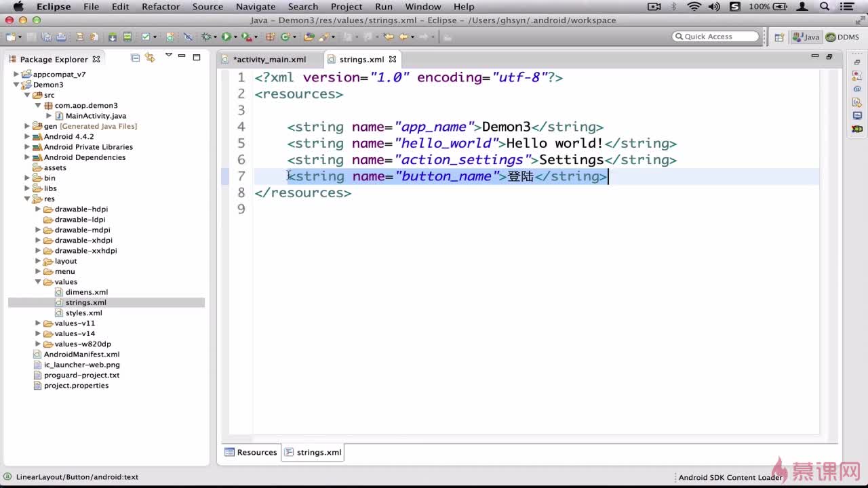Image resolution: width=868 pixels, height=488 pixels.
Task: Open the Declaration view icon in right trim
Action: tap(857, 102)
